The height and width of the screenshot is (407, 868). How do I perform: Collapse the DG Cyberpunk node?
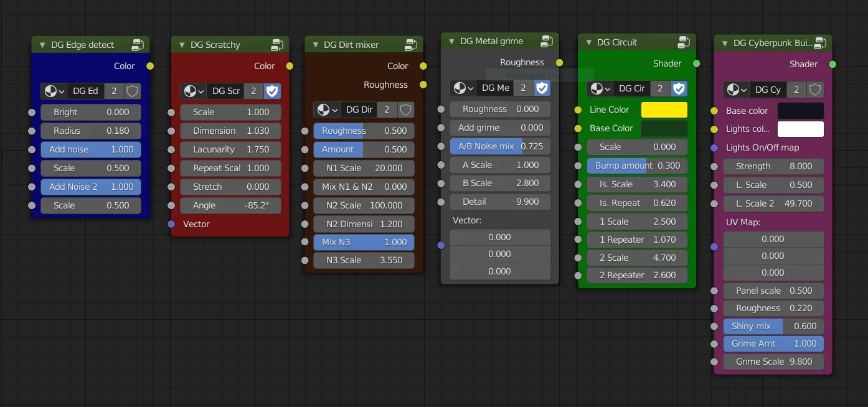(724, 44)
